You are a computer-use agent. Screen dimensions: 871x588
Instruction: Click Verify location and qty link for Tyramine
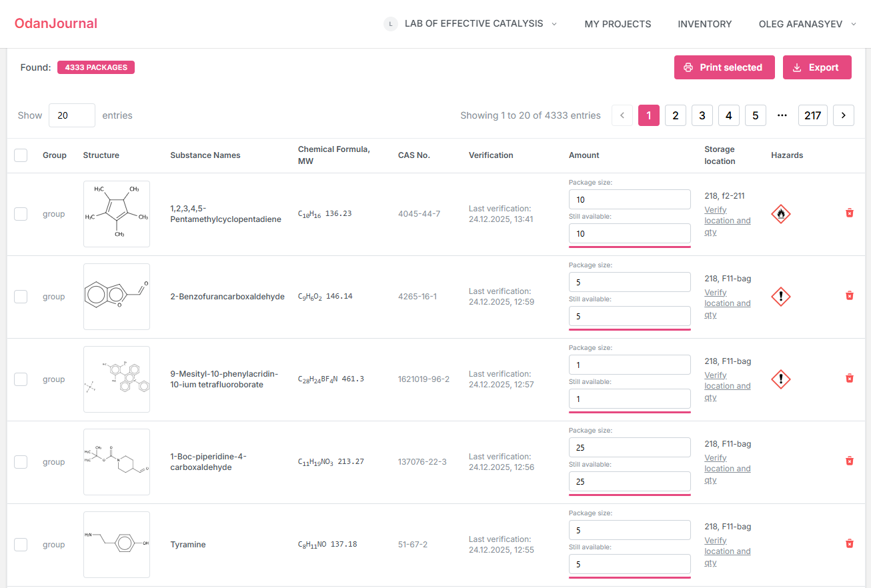(727, 551)
